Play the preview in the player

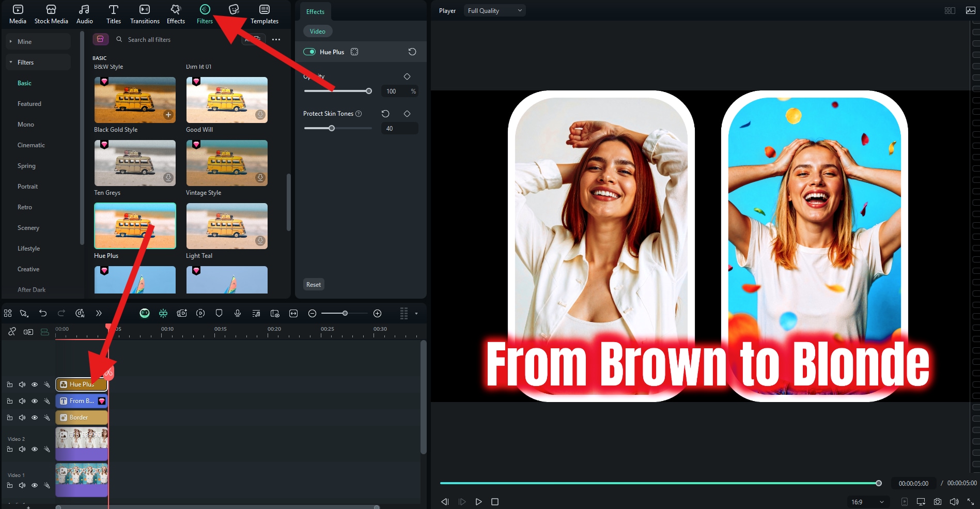(478, 502)
